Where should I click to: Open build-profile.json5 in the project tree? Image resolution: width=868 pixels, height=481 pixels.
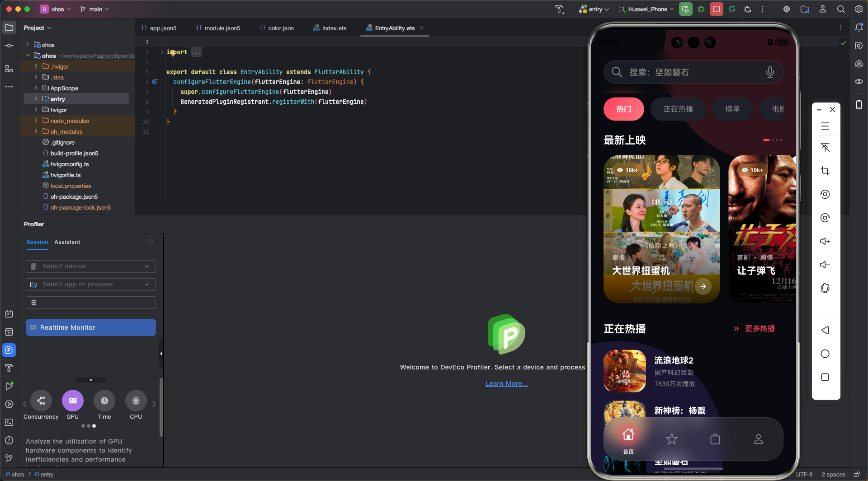[74, 153]
